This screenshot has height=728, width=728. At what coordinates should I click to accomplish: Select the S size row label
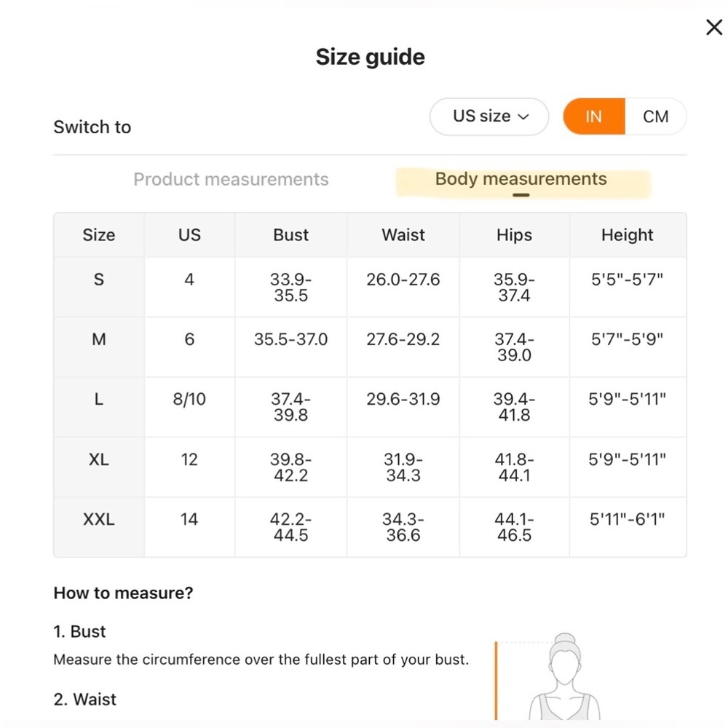pyautogui.click(x=99, y=280)
